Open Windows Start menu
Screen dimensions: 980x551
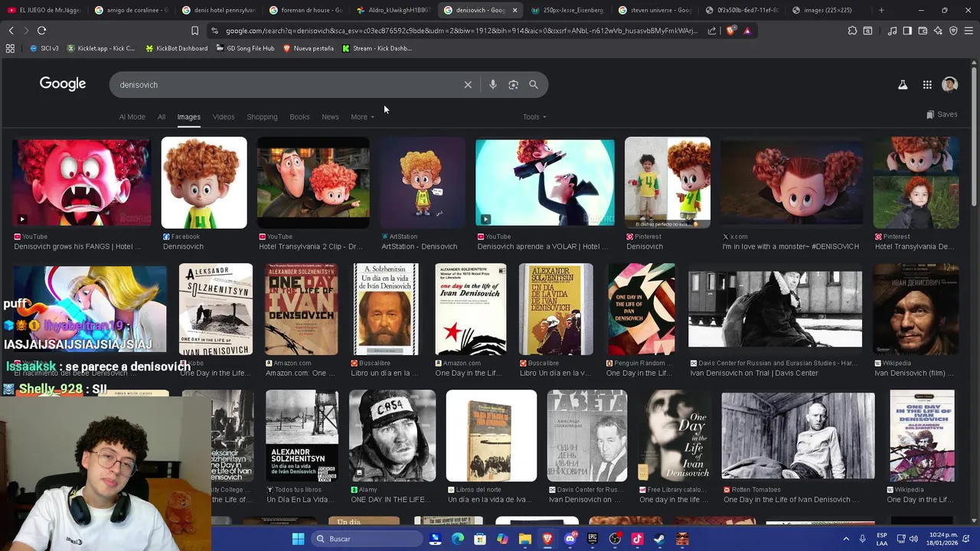[298, 539]
